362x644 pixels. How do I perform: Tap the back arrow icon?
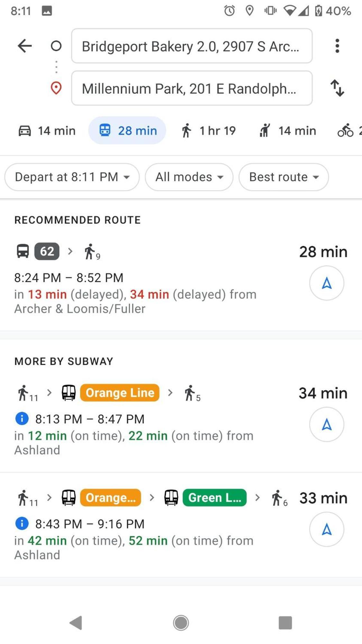click(x=25, y=46)
